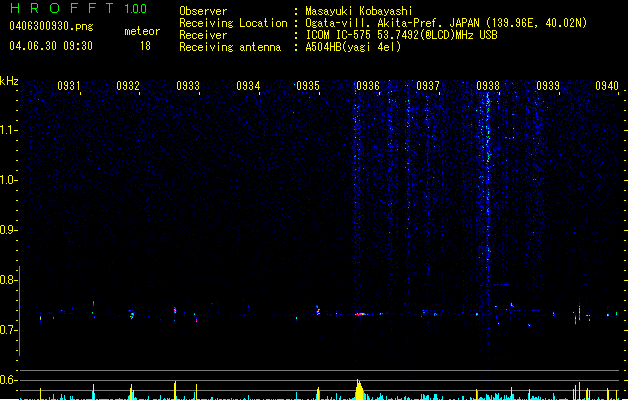The height and width of the screenshot is (400, 629).
Task: Click the 1.0 kHz axis label
Action: click(8, 180)
